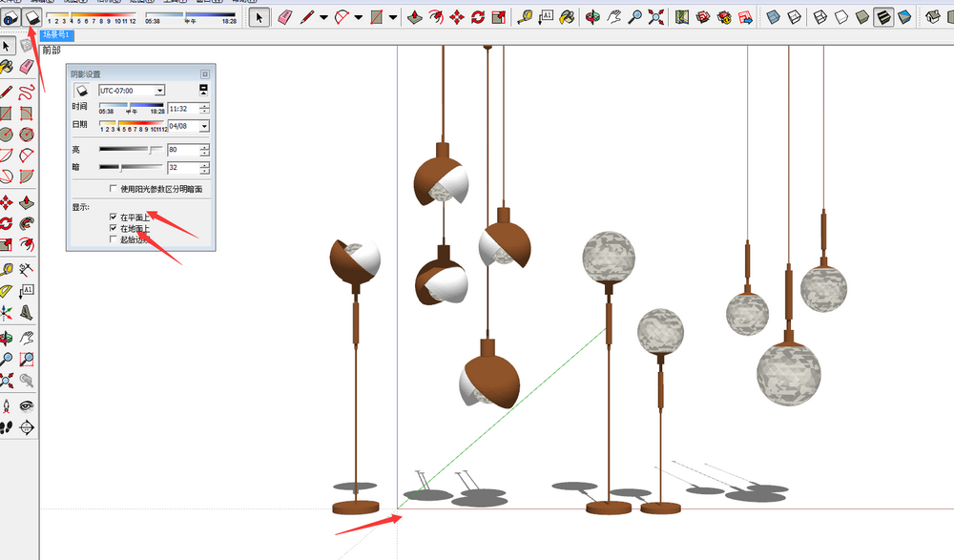Select Follow Me tool in left toolbar
Screen dimensions: 954x560
point(26,223)
